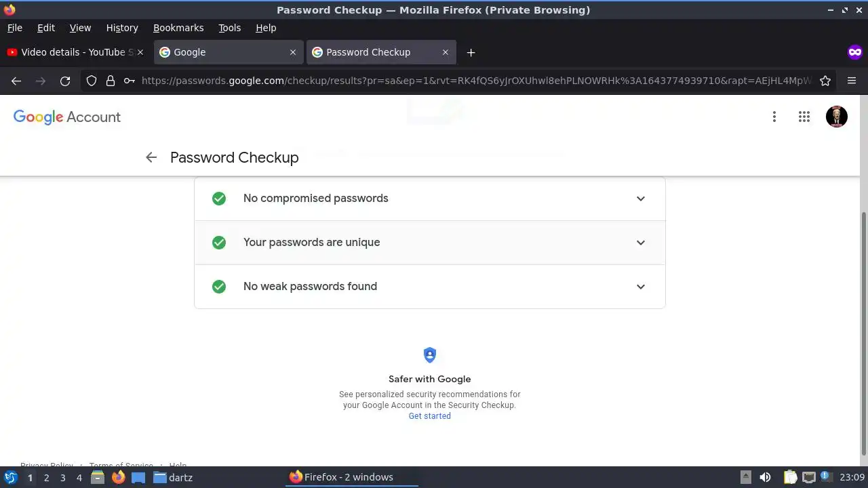Open the Google Account profile avatar
Viewport: 868px width, 488px height.
(x=836, y=117)
